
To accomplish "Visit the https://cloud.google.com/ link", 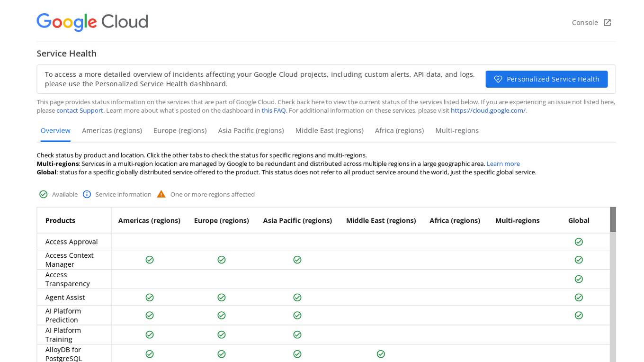I will pyautogui.click(x=488, y=110).
